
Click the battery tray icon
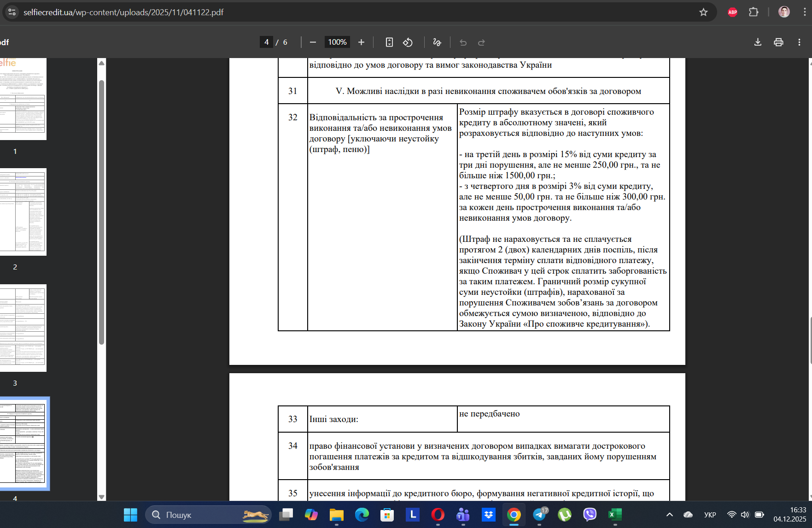(759, 515)
